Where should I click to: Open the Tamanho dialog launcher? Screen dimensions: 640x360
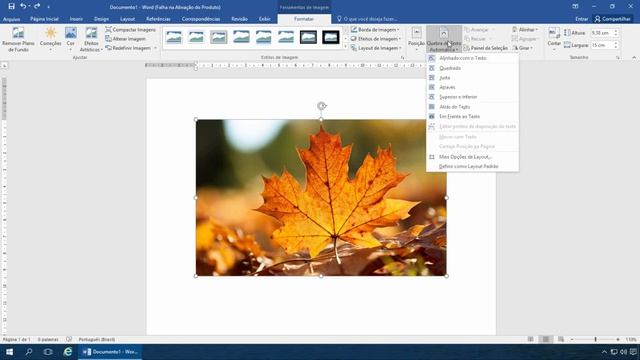tap(618, 58)
